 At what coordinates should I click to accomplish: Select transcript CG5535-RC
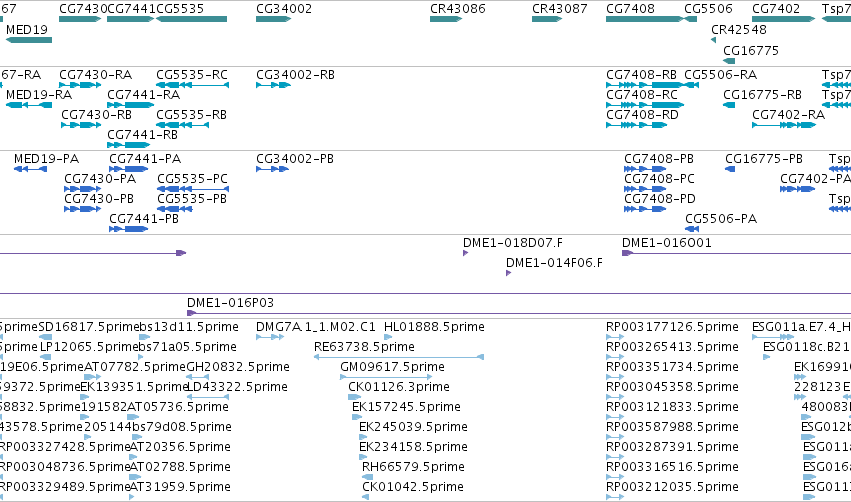[193, 85]
